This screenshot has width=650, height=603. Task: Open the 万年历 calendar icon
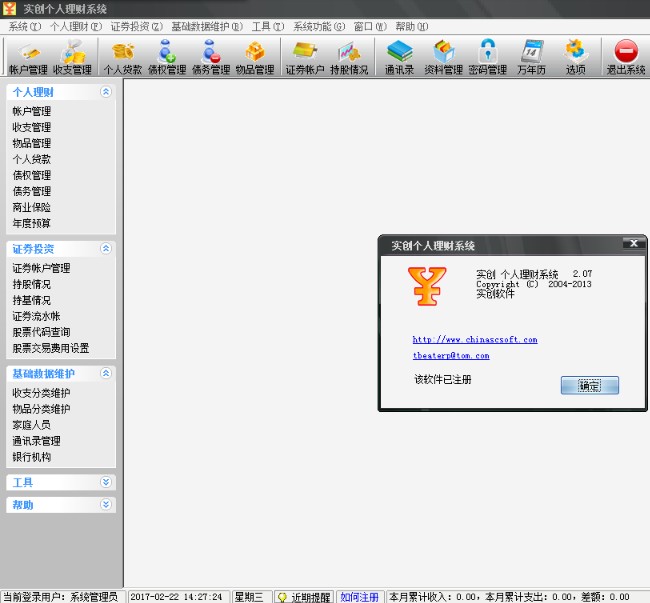point(532,57)
